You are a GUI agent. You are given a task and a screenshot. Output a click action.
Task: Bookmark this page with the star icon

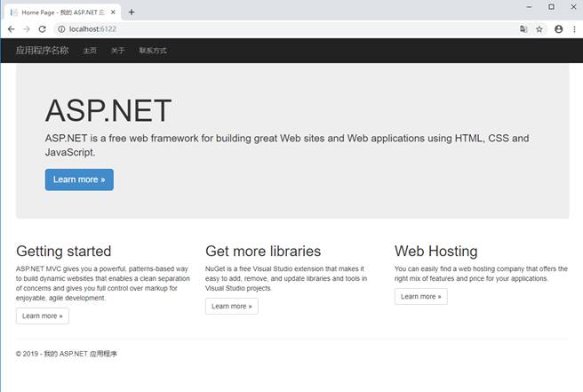click(539, 29)
